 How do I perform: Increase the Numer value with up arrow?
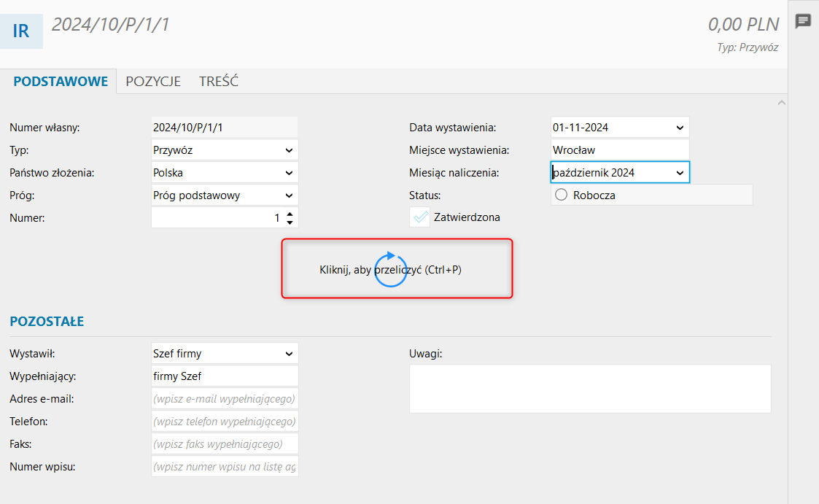tap(290, 213)
